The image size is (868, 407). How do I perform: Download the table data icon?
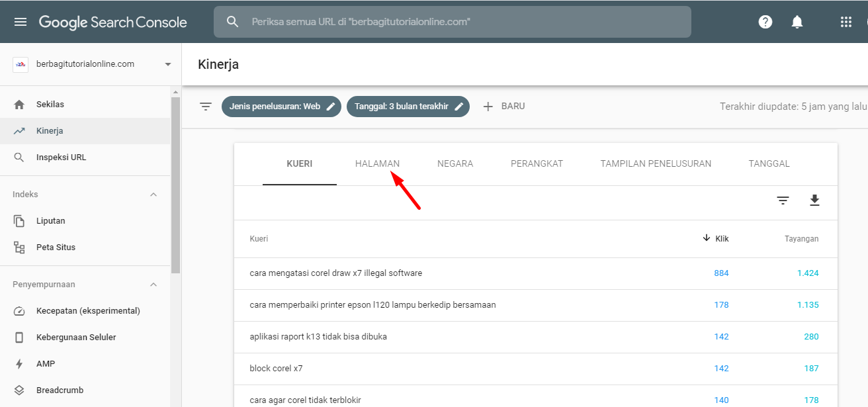tap(814, 201)
